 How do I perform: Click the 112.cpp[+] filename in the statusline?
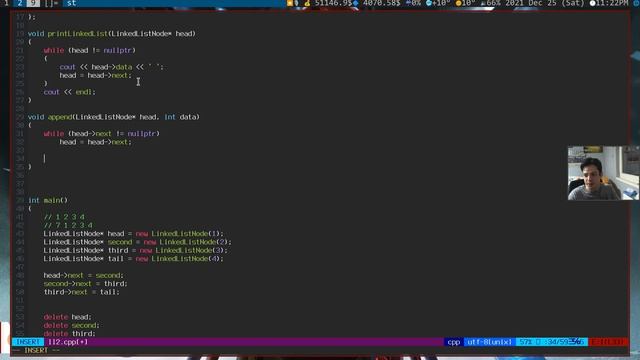(68, 342)
